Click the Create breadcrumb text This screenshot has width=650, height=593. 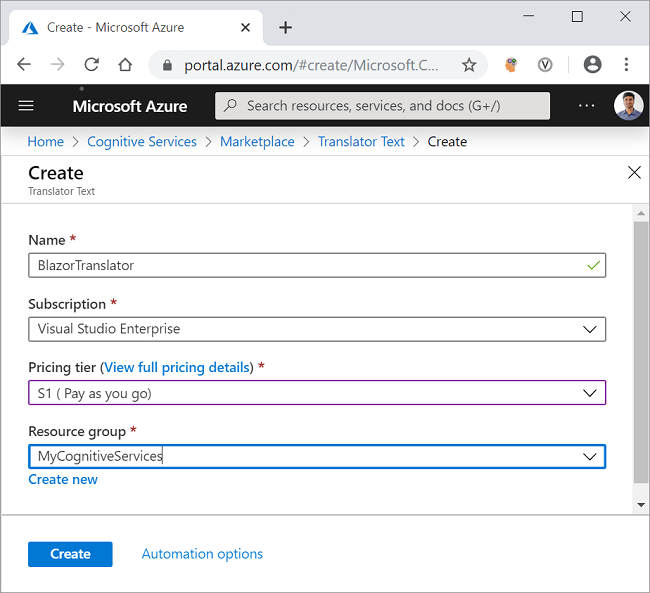pos(447,141)
